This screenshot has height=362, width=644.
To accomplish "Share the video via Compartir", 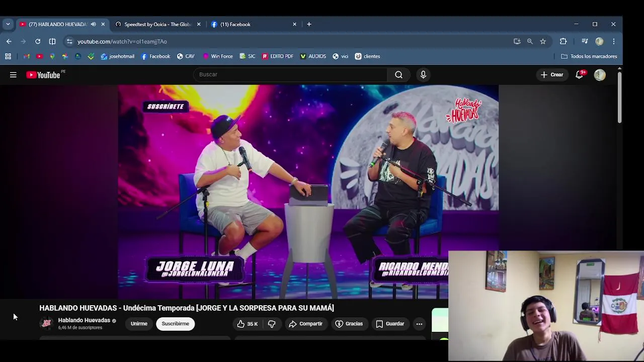I will (x=305, y=324).
